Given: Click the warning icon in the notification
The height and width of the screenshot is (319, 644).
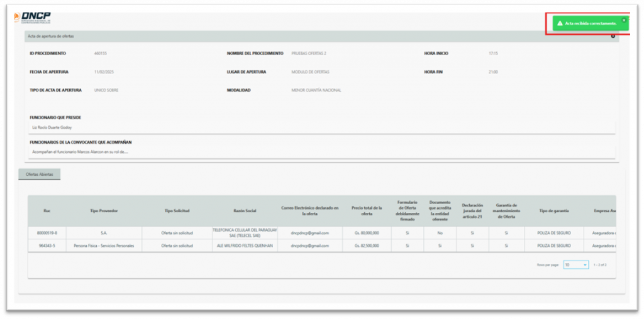Looking at the screenshot, I should [560, 23].
